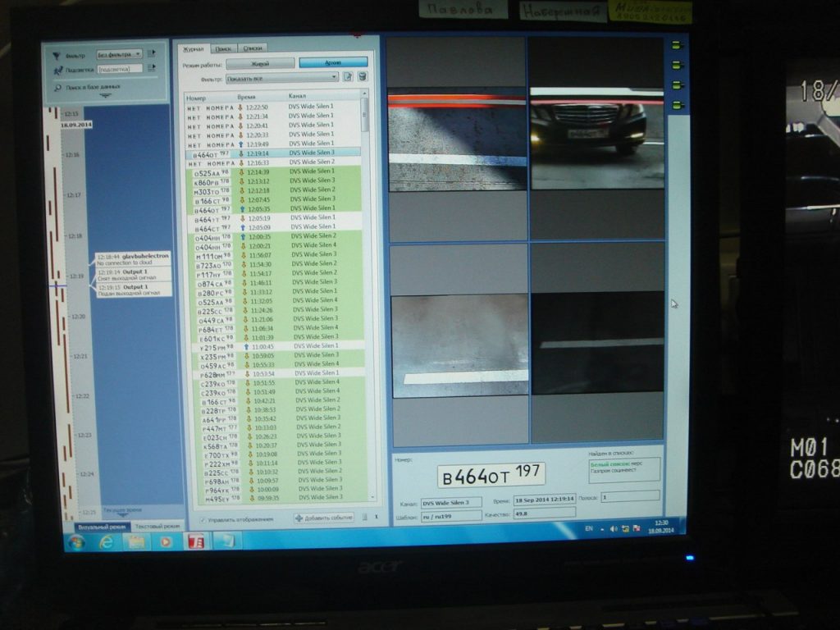
Task: Click the Добавить событие button
Action: (324, 518)
